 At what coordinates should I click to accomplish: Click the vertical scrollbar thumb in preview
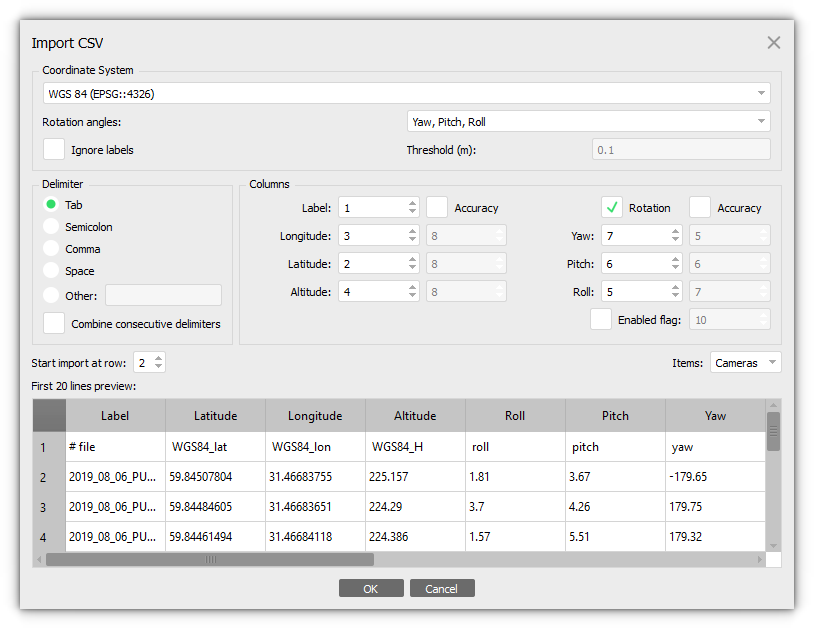[x=774, y=431]
